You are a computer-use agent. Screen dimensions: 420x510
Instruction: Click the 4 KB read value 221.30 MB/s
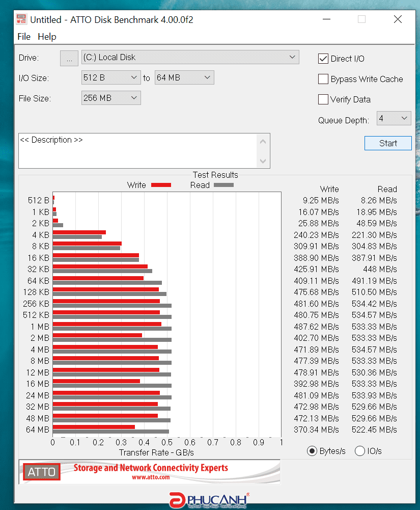374,235
